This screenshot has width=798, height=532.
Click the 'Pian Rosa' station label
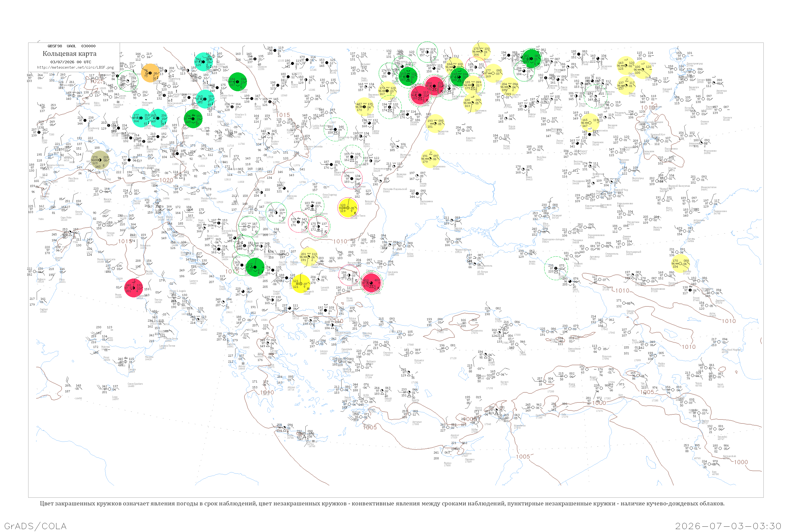tap(73, 178)
